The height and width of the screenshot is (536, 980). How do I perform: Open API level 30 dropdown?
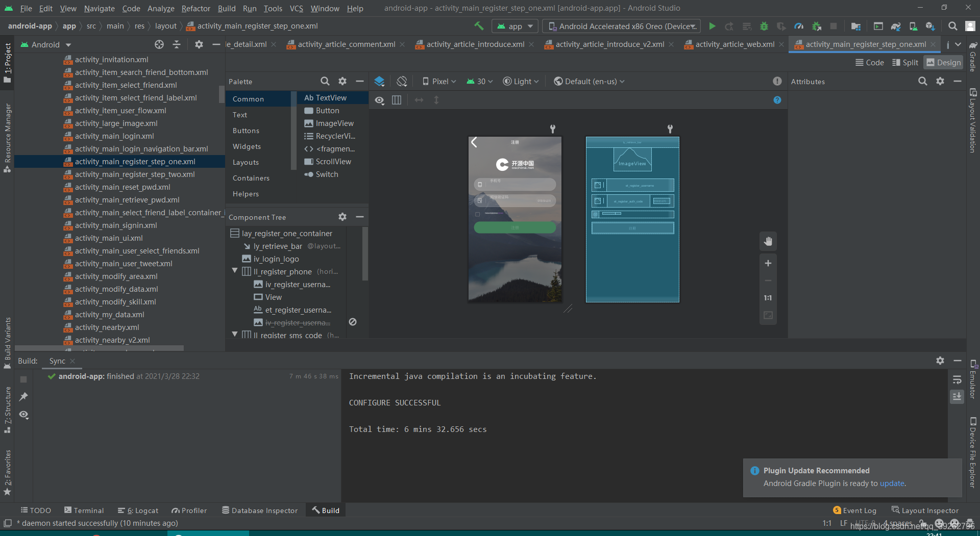tap(480, 81)
